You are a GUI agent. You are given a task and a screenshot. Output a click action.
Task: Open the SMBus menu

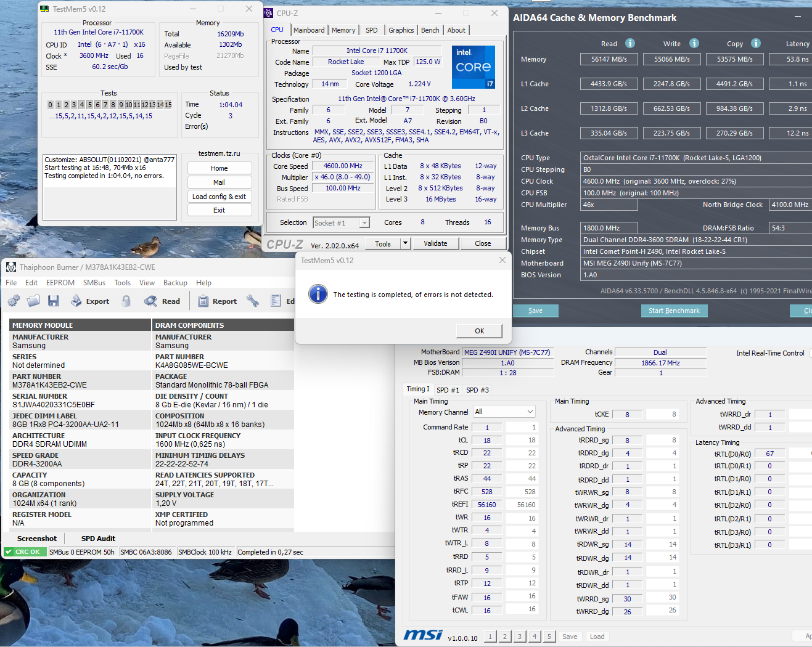click(94, 283)
